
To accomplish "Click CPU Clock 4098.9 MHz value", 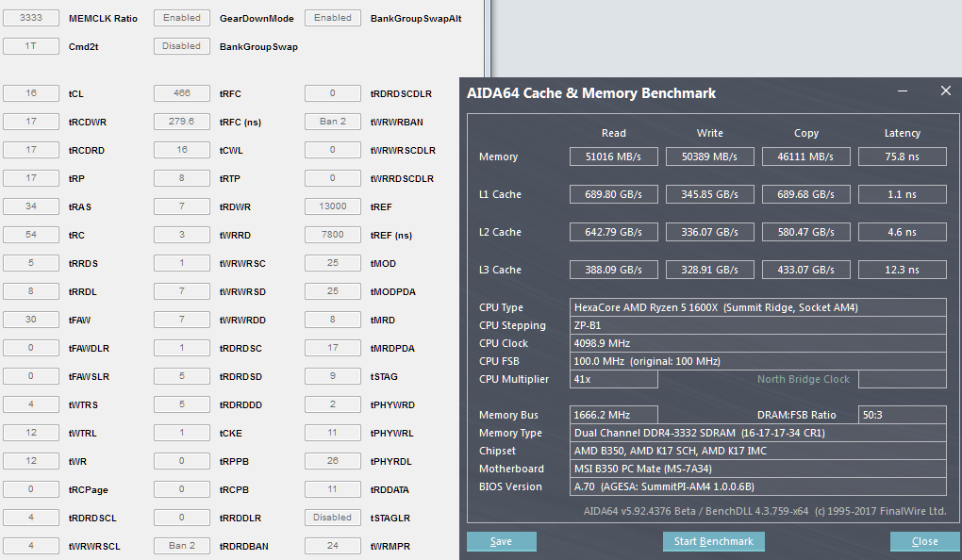I will [x=757, y=343].
